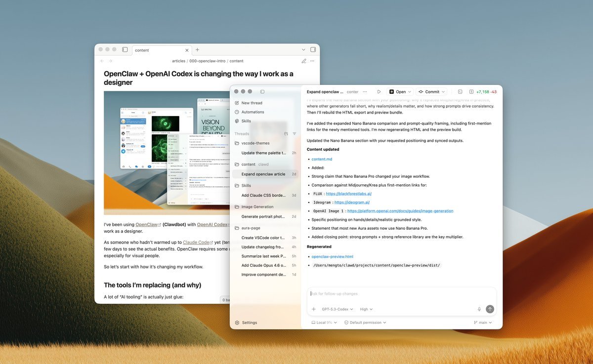
Task: Open the ideogram.ai link
Action: [x=352, y=202]
